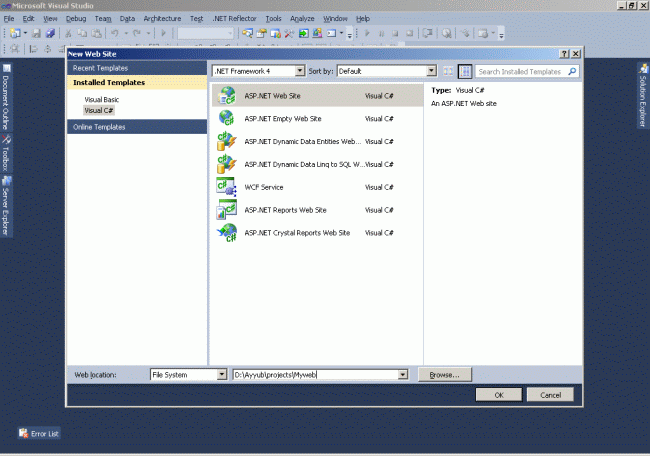Open the Redo history dropdown arrow

(x=148, y=33)
